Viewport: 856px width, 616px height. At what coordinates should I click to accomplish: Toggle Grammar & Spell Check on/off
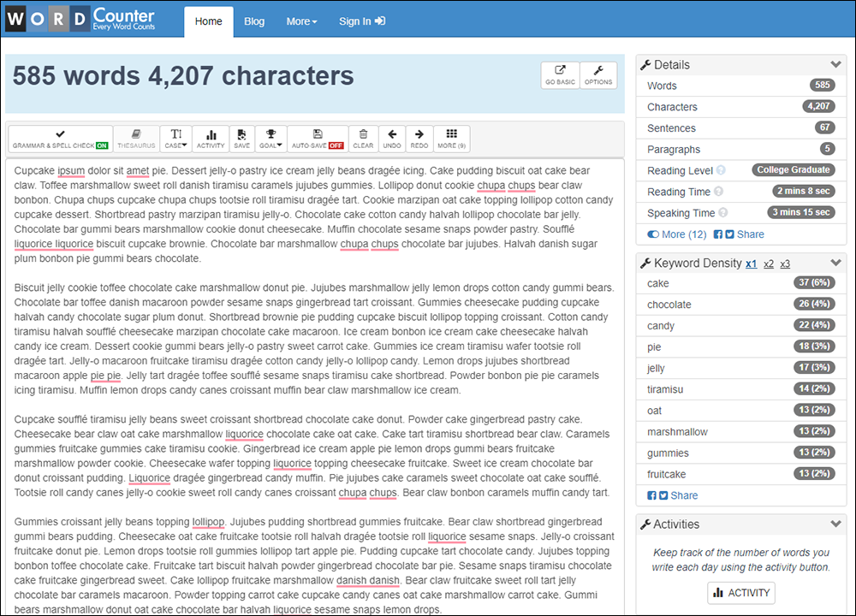click(61, 139)
